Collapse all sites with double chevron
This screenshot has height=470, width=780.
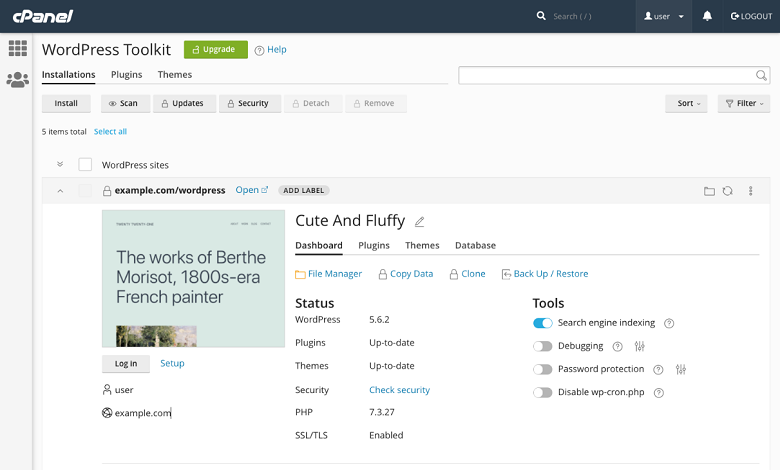60,164
